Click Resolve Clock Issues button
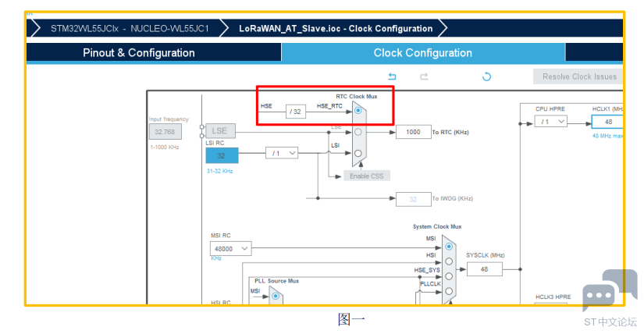Screen dimensions: 644x334 click(x=578, y=76)
